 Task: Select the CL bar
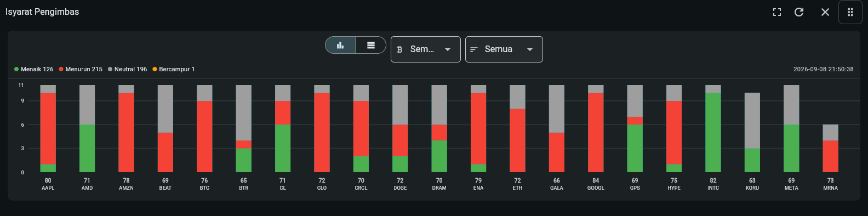point(283,128)
